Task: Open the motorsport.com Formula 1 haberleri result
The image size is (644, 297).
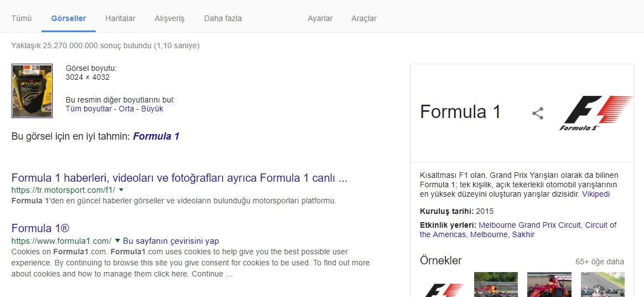Action: pyautogui.click(x=179, y=178)
